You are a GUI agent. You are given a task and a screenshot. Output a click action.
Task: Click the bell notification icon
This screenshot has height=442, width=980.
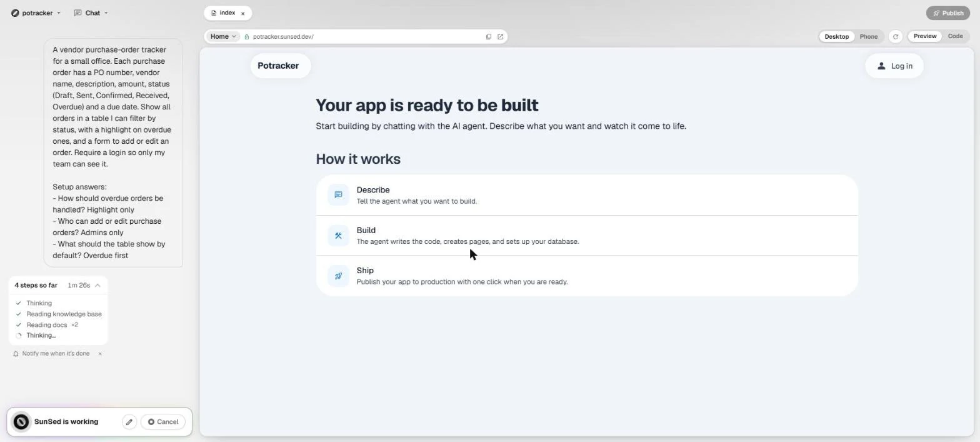point(16,354)
